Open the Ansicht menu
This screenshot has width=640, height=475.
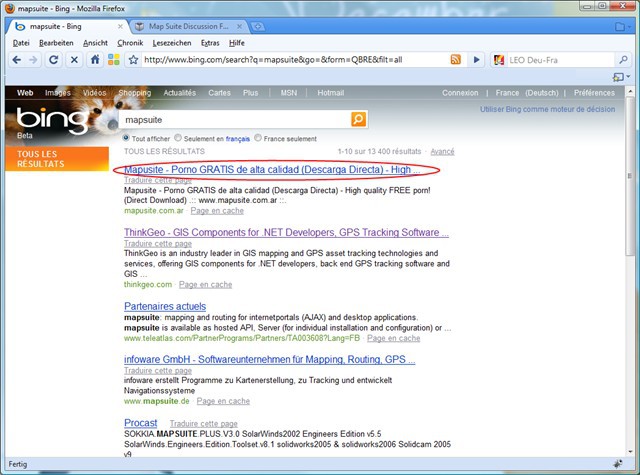(96, 43)
